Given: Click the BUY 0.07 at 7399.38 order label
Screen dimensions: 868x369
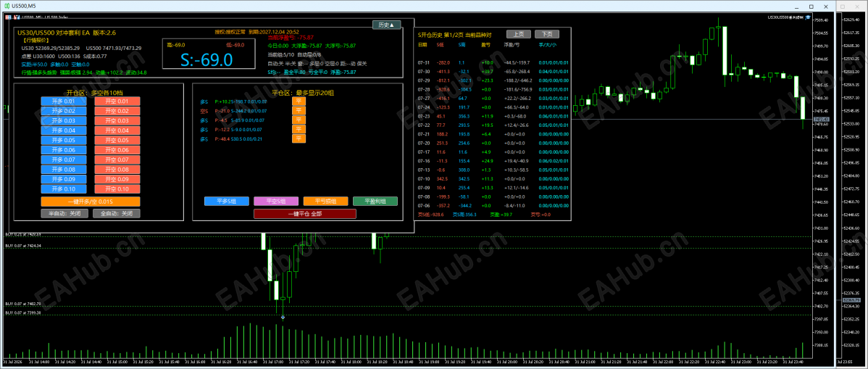Looking at the screenshot, I should (23, 313).
